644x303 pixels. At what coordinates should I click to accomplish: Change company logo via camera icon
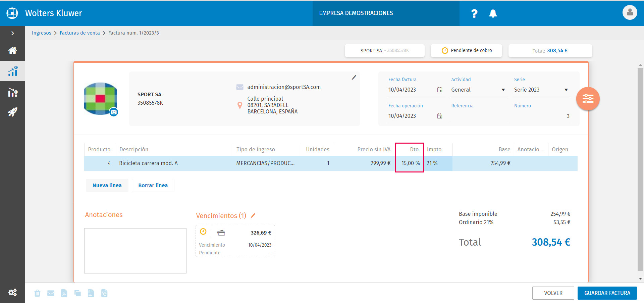point(114,112)
